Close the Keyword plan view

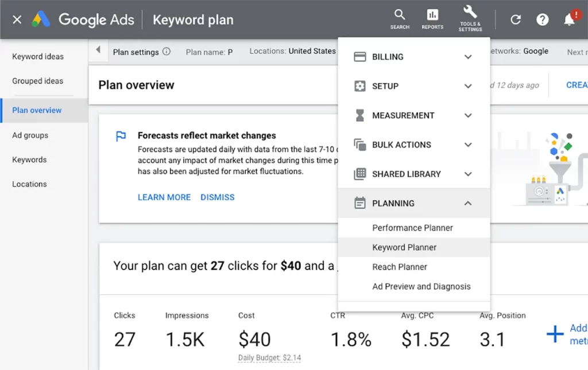pyautogui.click(x=17, y=20)
